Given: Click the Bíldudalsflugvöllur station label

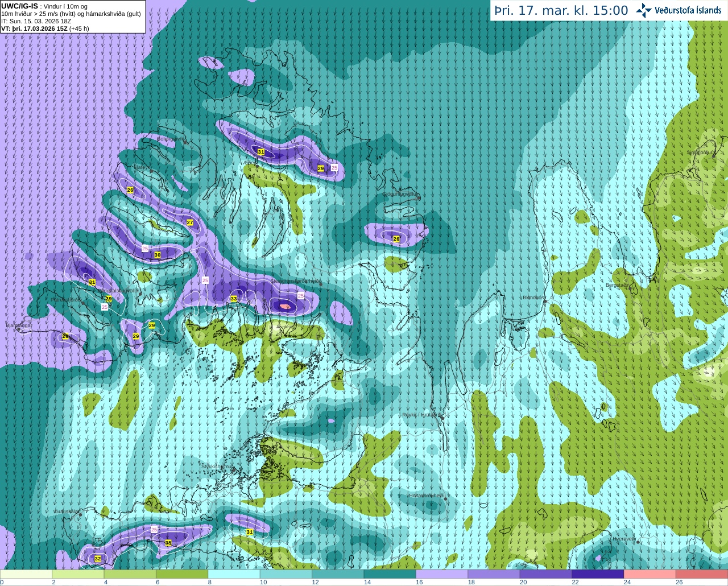Looking at the screenshot, I should tap(119, 290).
